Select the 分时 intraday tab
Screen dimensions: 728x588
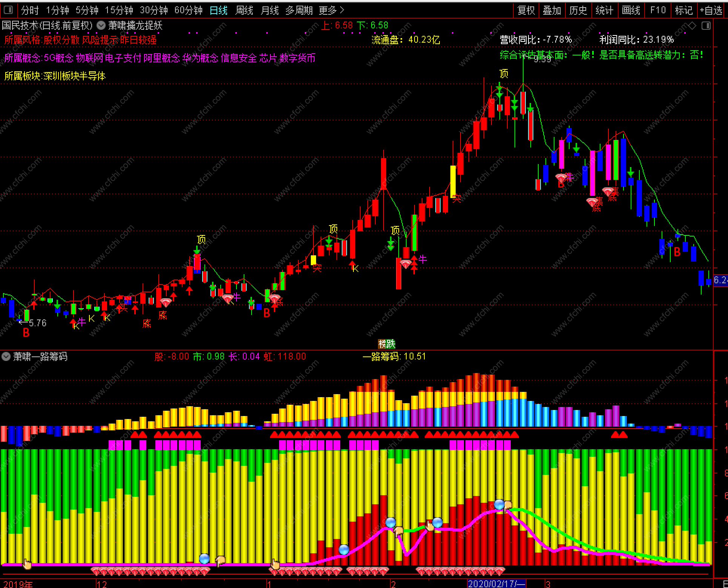pyautogui.click(x=30, y=10)
